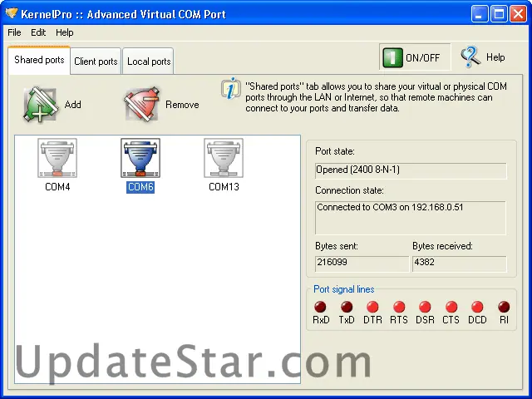Click the Add button label

point(72,105)
